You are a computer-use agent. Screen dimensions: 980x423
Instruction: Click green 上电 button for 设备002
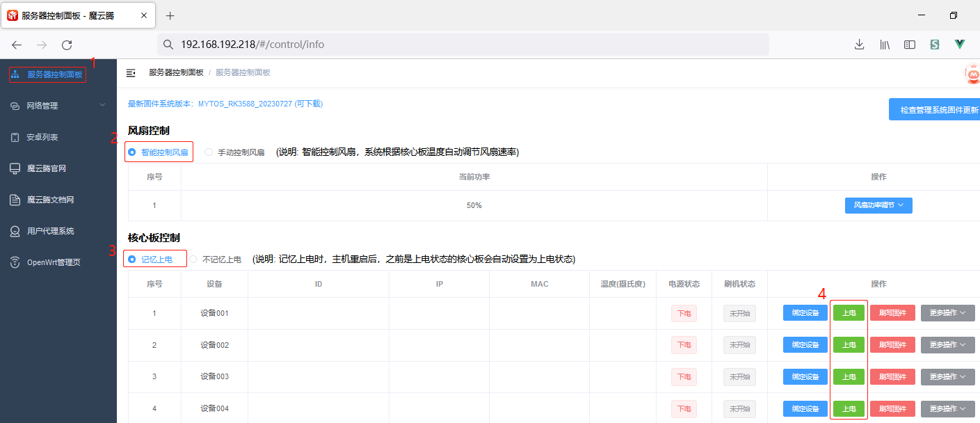(849, 345)
